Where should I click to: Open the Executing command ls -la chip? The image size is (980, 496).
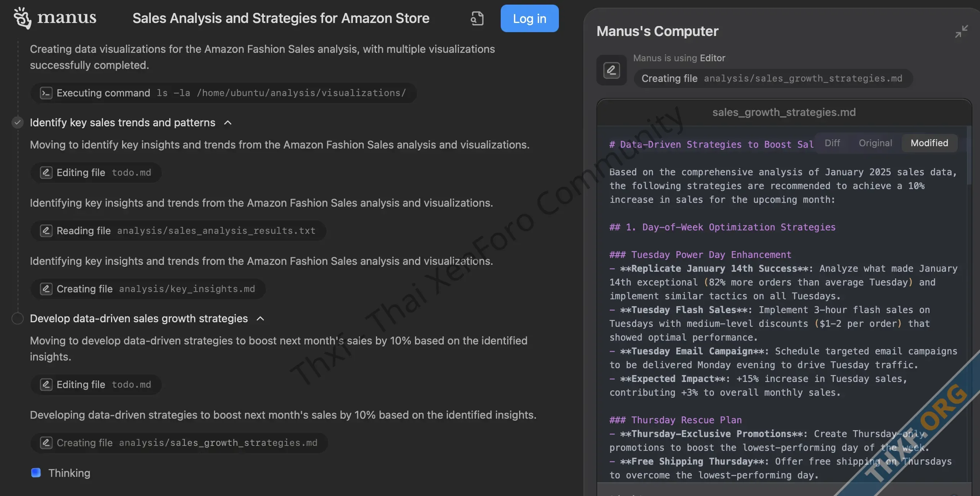pos(224,93)
